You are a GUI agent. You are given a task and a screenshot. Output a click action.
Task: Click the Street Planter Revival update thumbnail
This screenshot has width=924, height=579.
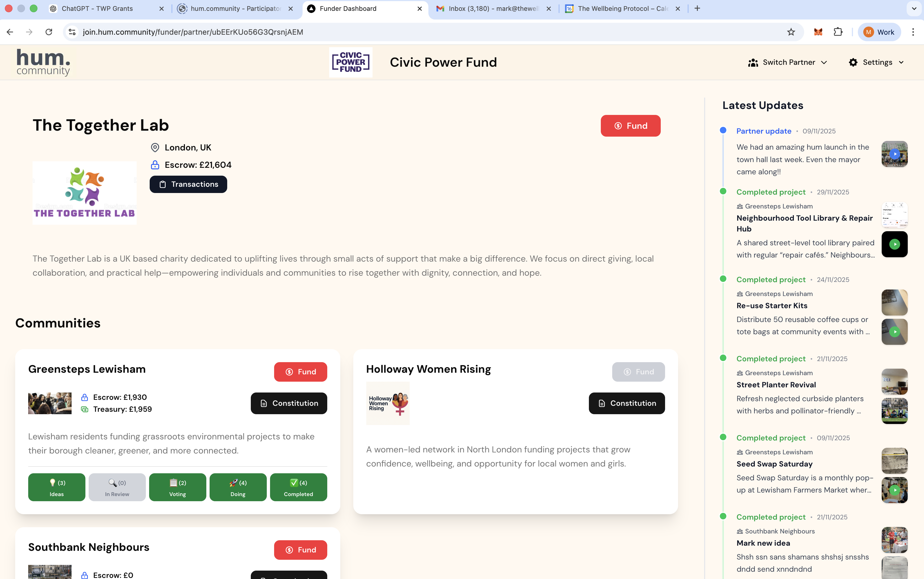coord(894,381)
